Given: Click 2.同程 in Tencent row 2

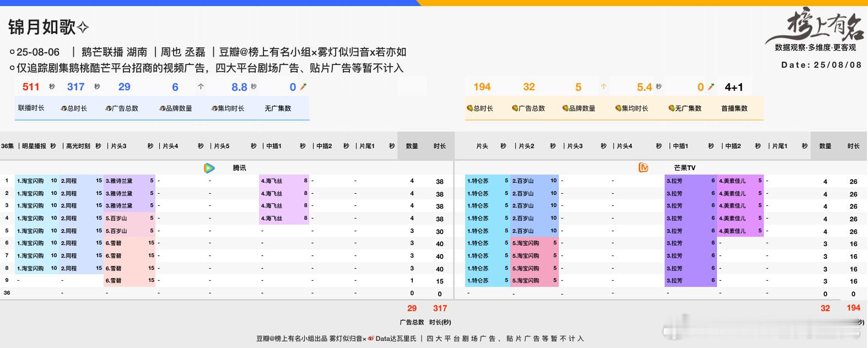Looking at the screenshot, I should (x=69, y=193).
